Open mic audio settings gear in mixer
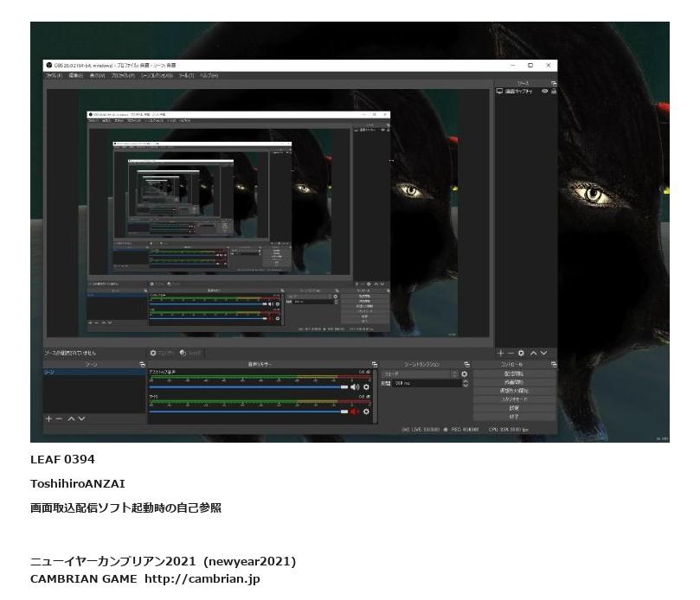 (x=366, y=412)
